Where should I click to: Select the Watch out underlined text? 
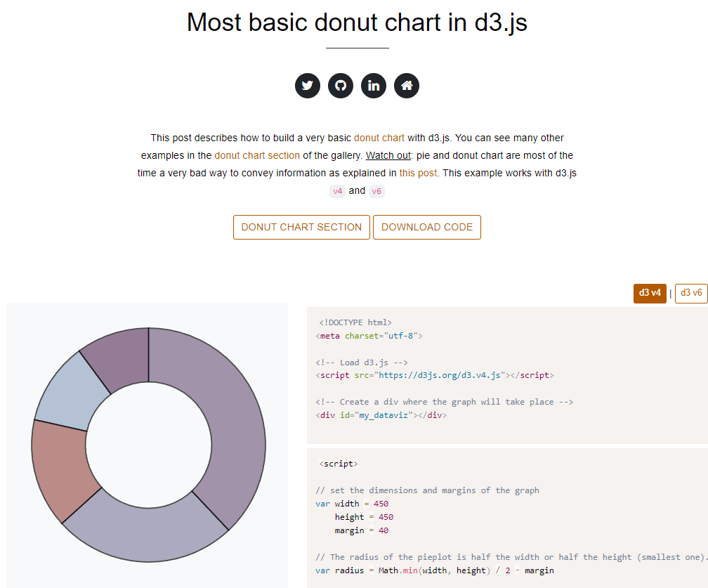pyautogui.click(x=388, y=155)
